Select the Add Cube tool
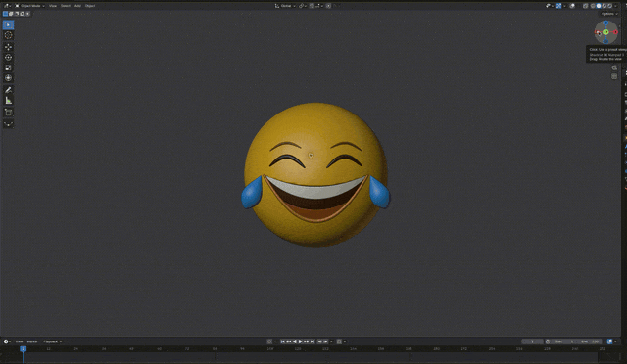Image resolution: width=627 pixels, height=364 pixels. click(8, 112)
